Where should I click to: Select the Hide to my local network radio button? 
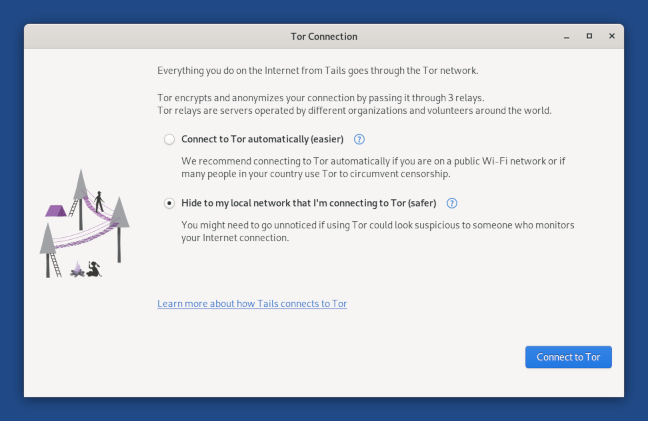[169, 203]
